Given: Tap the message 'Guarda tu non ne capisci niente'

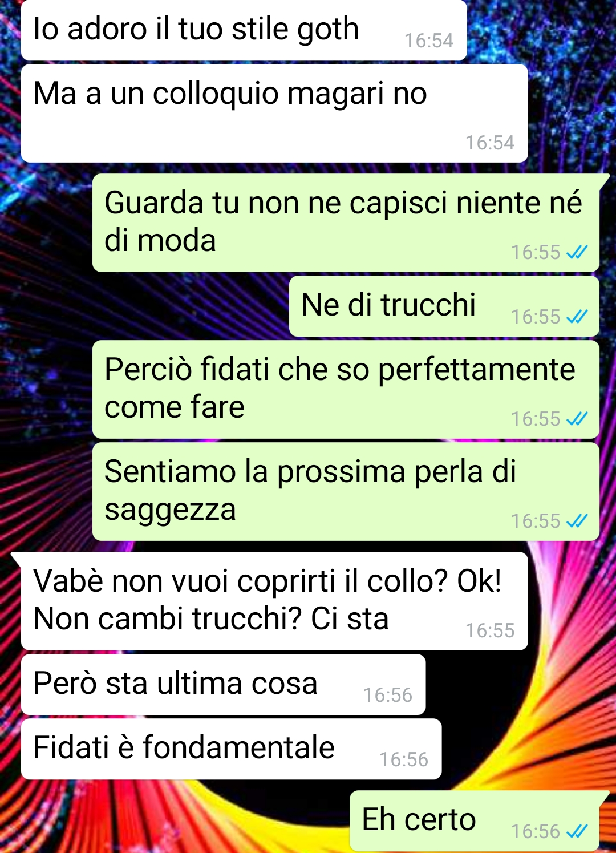Looking at the screenshot, I should click(x=346, y=223).
